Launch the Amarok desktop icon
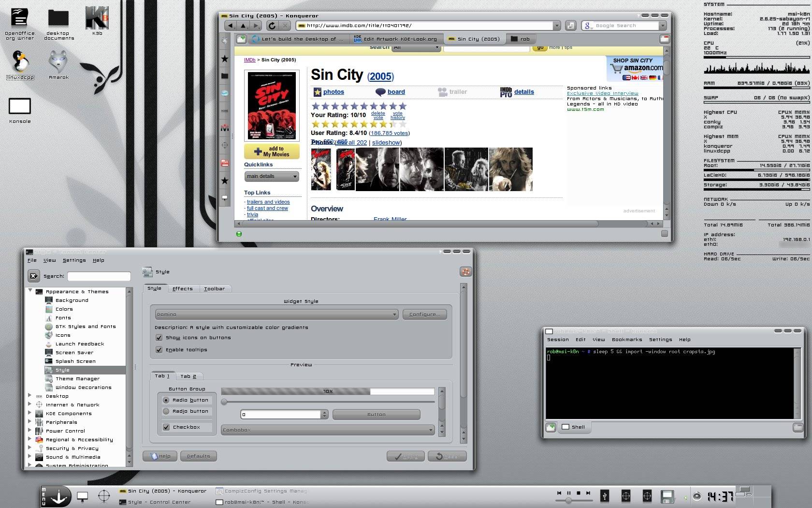 pyautogui.click(x=58, y=65)
